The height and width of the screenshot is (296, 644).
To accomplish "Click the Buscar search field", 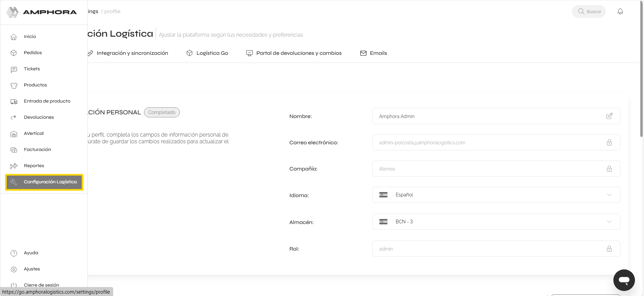I will coord(589,11).
